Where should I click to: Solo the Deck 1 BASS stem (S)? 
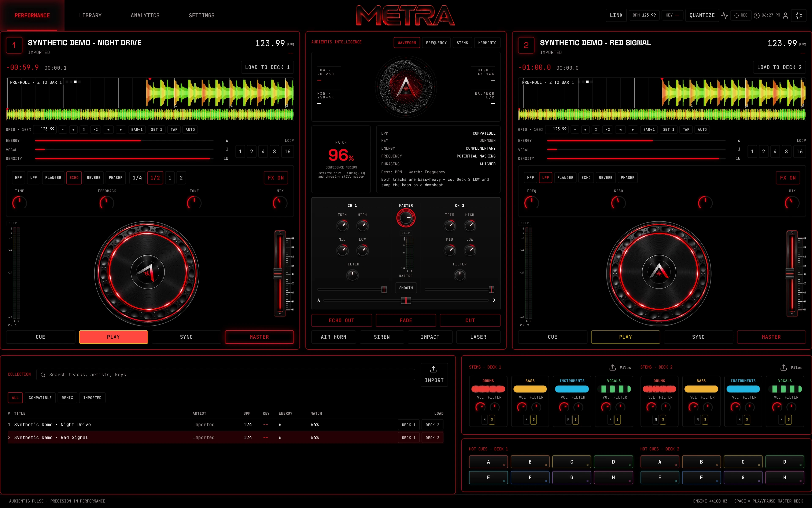[534, 420]
